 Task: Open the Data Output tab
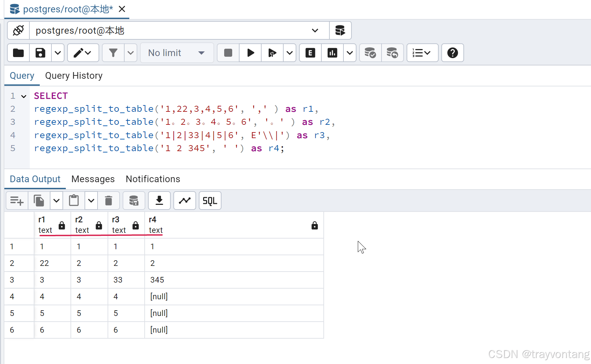(35, 179)
